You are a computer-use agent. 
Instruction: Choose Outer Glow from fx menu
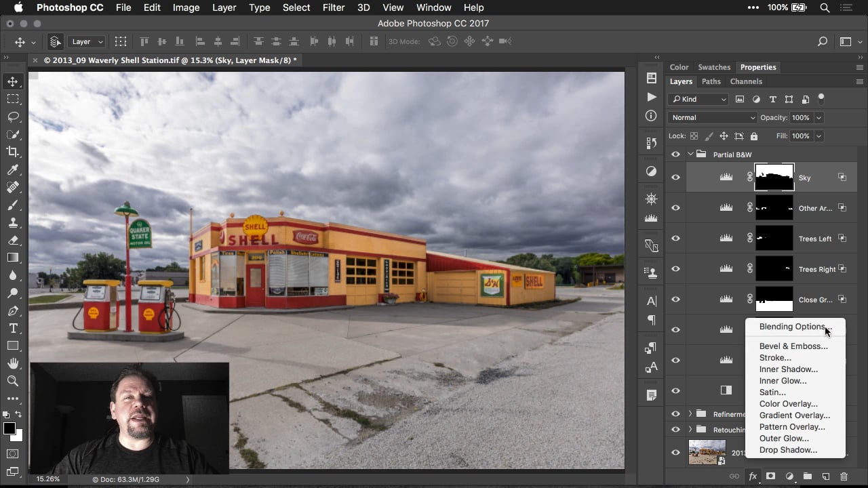tap(795, 439)
